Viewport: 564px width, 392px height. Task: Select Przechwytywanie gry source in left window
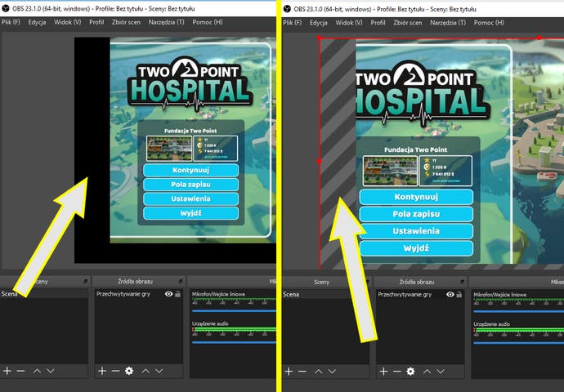click(123, 294)
